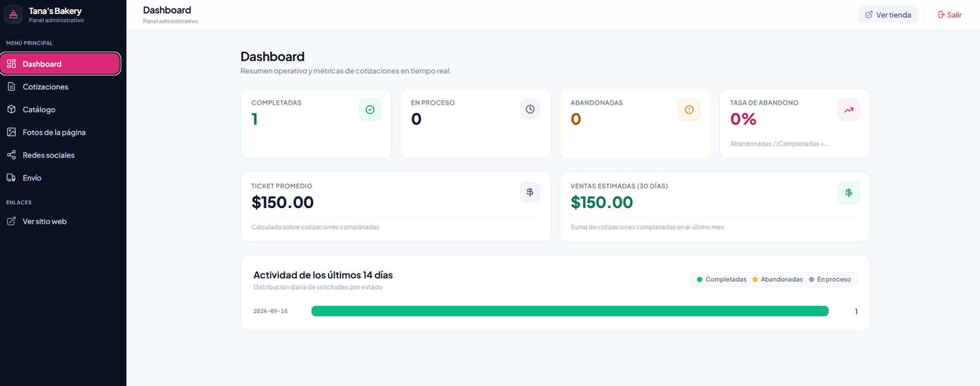Go to Fotos de la página section
Viewport: 980px width, 386px height.
point(61,132)
